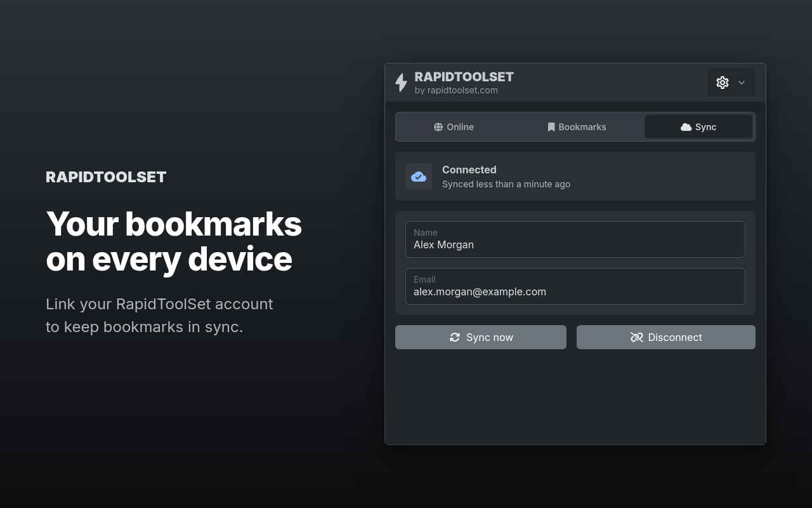Open the settings gear icon
812x508 pixels.
[723, 83]
